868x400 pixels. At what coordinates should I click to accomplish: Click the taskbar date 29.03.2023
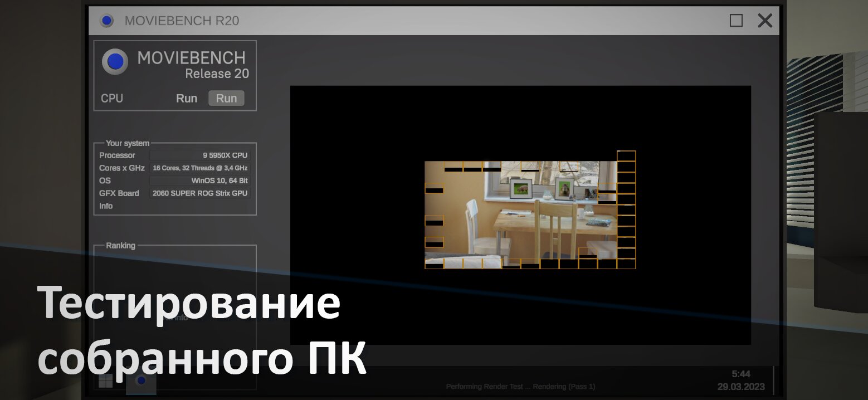point(741,387)
